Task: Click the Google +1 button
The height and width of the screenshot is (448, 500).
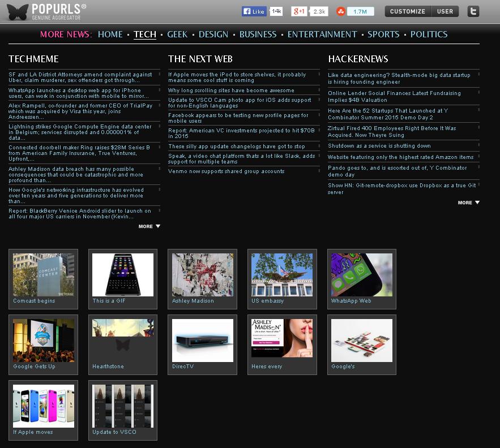Action: [300, 11]
